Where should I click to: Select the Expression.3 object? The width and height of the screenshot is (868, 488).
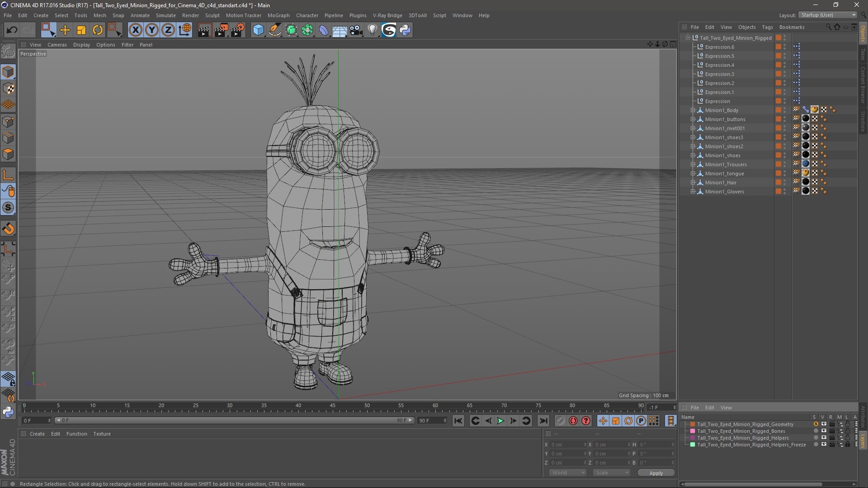click(720, 74)
